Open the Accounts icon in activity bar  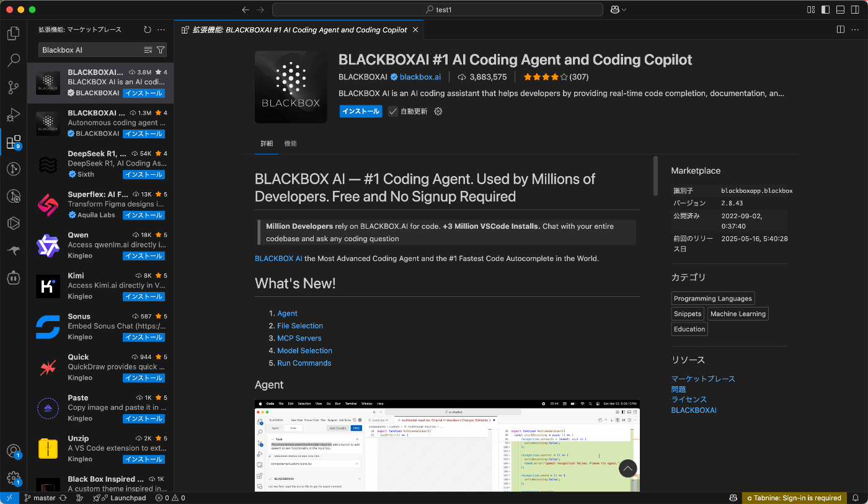pyautogui.click(x=13, y=451)
